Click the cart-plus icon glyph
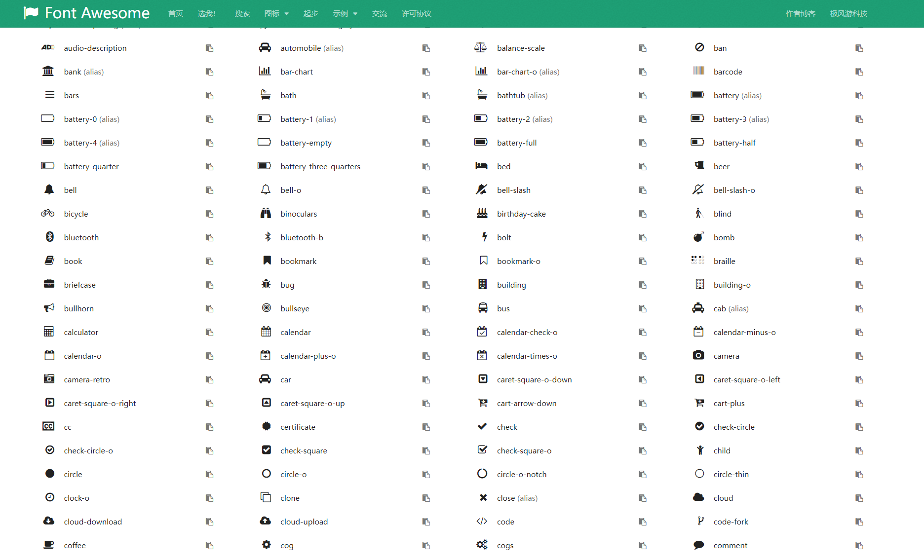 click(699, 403)
